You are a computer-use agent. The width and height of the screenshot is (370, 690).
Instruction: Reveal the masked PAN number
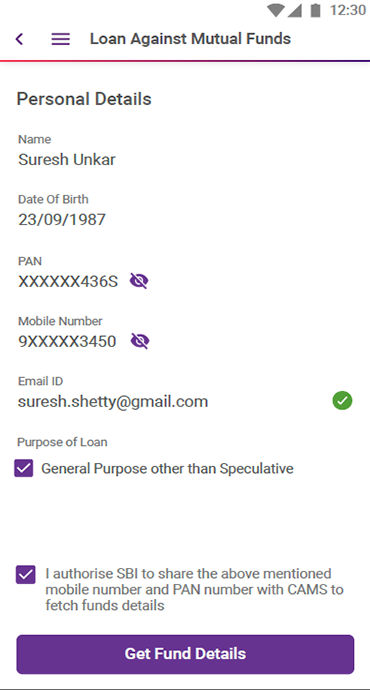[x=139, y=281]
